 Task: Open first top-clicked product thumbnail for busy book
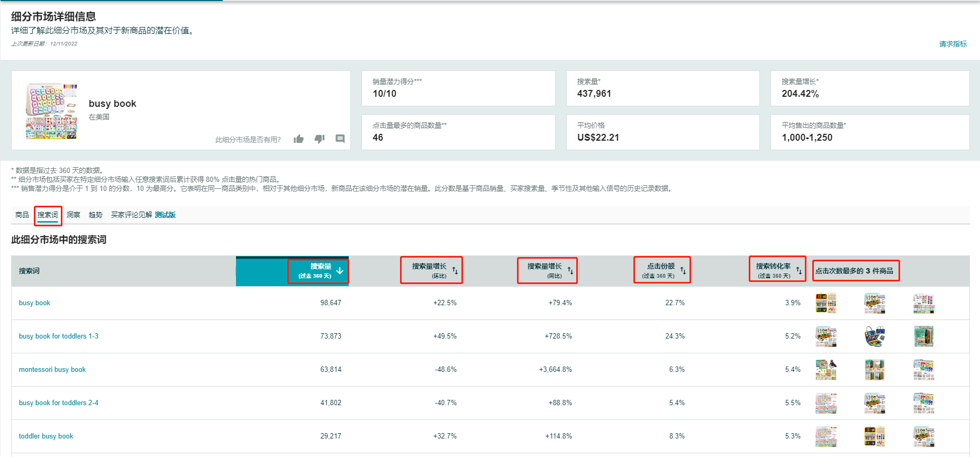[826, 304]
